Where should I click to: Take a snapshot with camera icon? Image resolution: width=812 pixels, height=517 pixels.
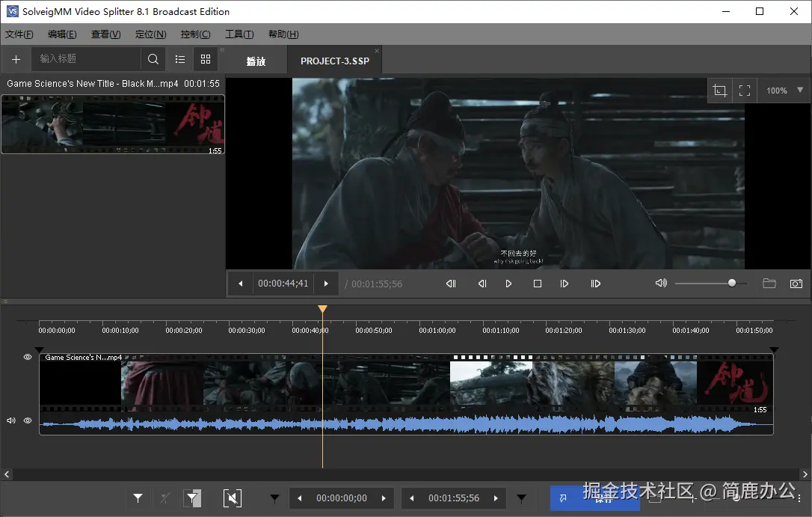coord(796,284)
